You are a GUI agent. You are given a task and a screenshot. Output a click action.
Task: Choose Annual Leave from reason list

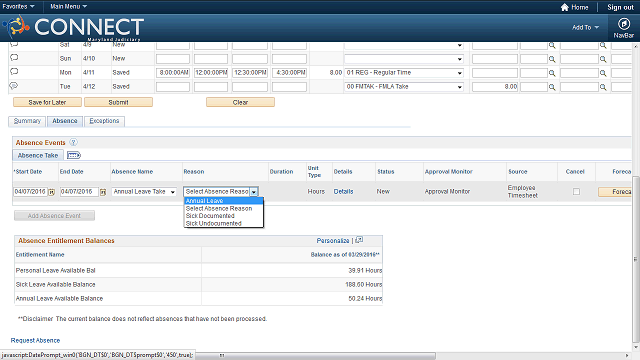pyautogui.click(x=224, y=201)
